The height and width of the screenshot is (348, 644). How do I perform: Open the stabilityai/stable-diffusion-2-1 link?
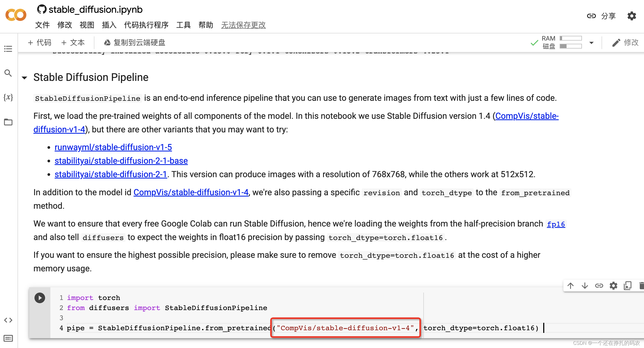(x=111, y=174)
